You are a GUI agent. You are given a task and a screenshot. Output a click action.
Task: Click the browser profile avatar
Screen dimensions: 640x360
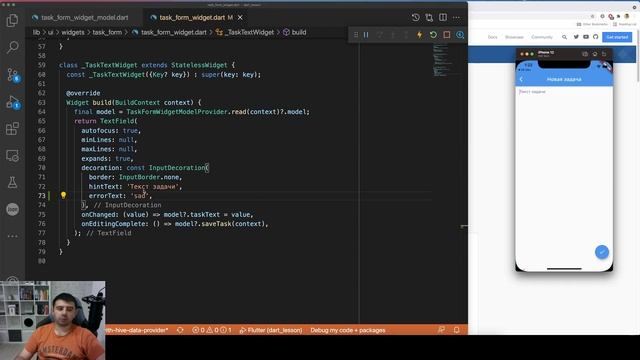(x=627, y=16)
